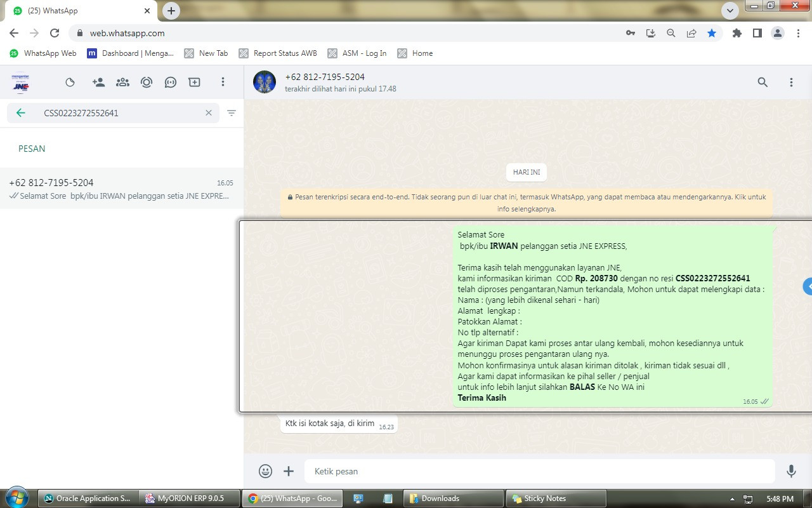
Task: Open the +62 812-7195-5204 search result
Action: tap(122, 189)
